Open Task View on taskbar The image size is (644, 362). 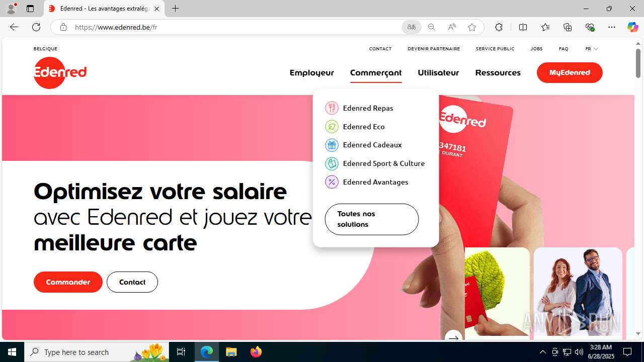coord(181,352)
